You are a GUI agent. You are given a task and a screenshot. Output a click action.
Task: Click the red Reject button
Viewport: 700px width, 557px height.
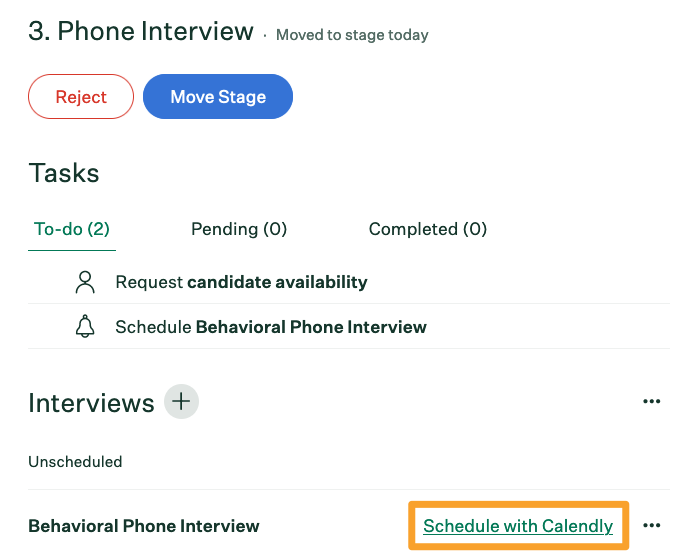tap(81, 97)
